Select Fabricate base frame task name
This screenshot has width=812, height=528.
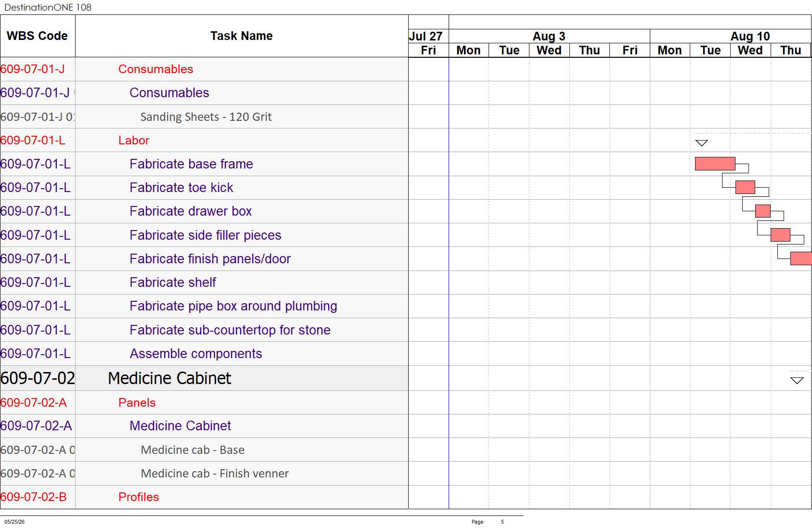point(191,164)
